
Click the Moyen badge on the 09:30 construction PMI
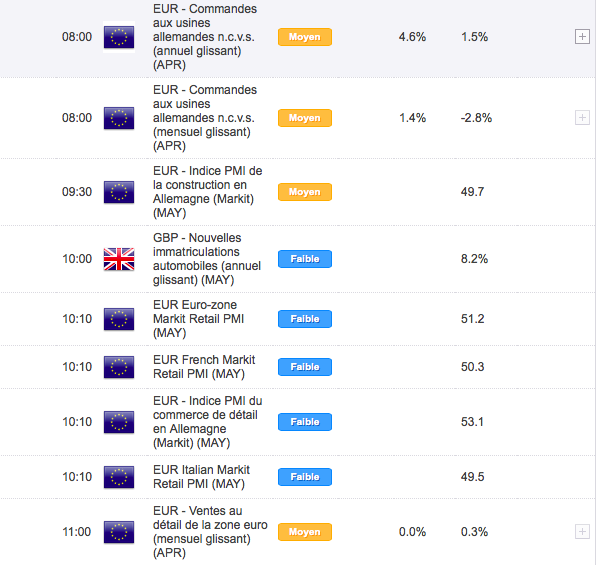click(304, 192)
